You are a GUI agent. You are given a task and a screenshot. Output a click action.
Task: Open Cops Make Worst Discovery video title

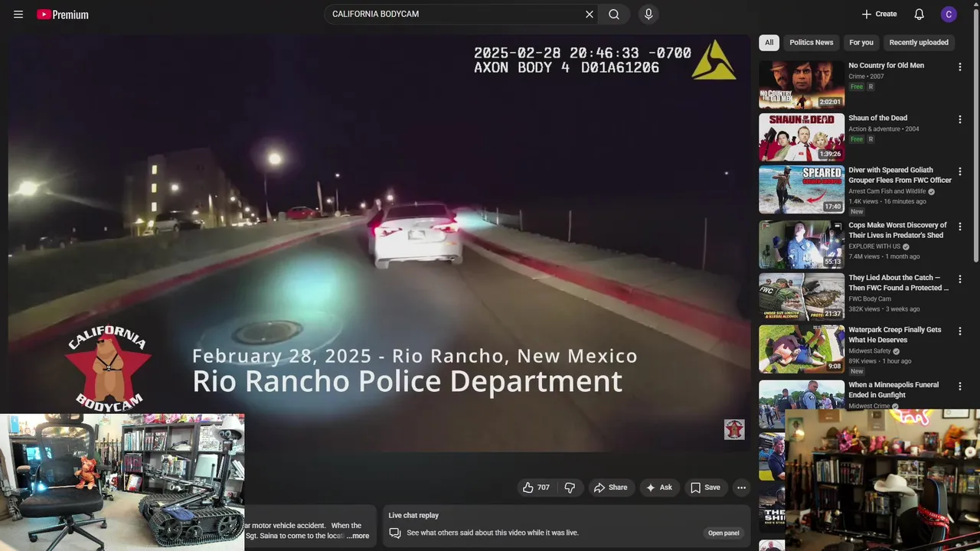click(897, 230)
